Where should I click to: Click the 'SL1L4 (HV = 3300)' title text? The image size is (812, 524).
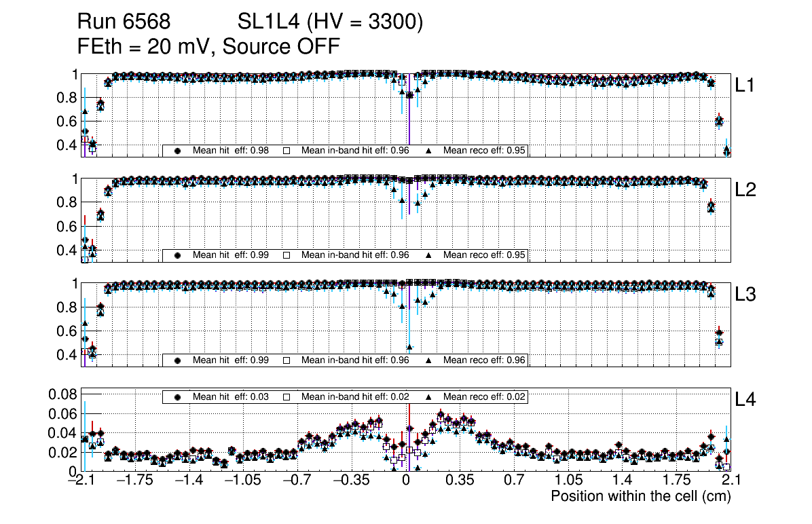[x=331, y=22]
